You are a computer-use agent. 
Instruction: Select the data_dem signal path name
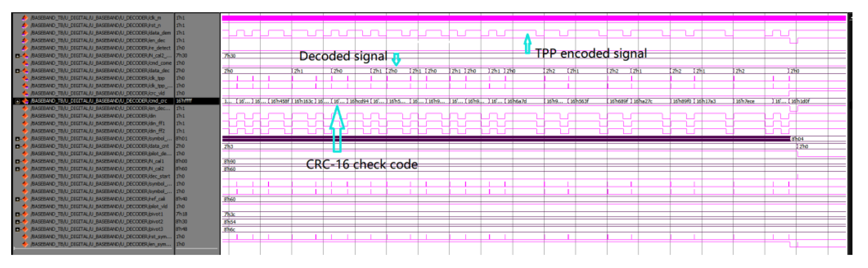coord(101,33)
